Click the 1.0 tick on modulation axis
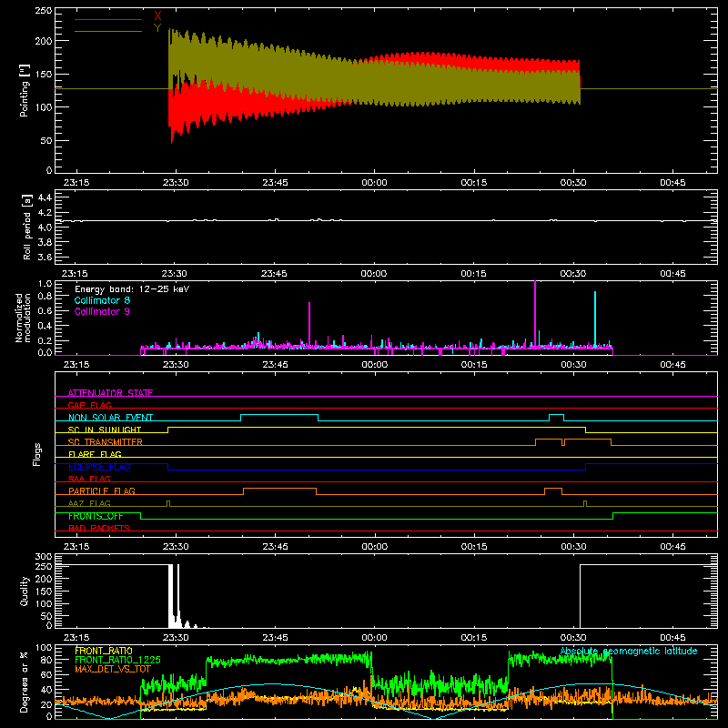 [x=45, y=284]
